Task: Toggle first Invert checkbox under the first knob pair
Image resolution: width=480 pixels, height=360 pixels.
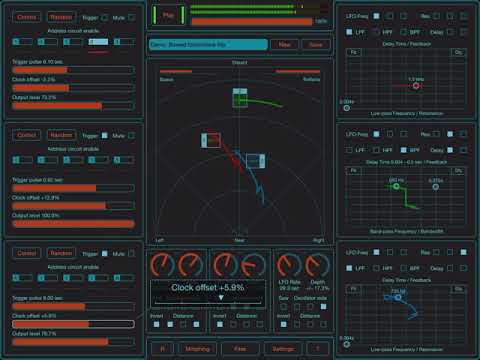Action: 156,324
